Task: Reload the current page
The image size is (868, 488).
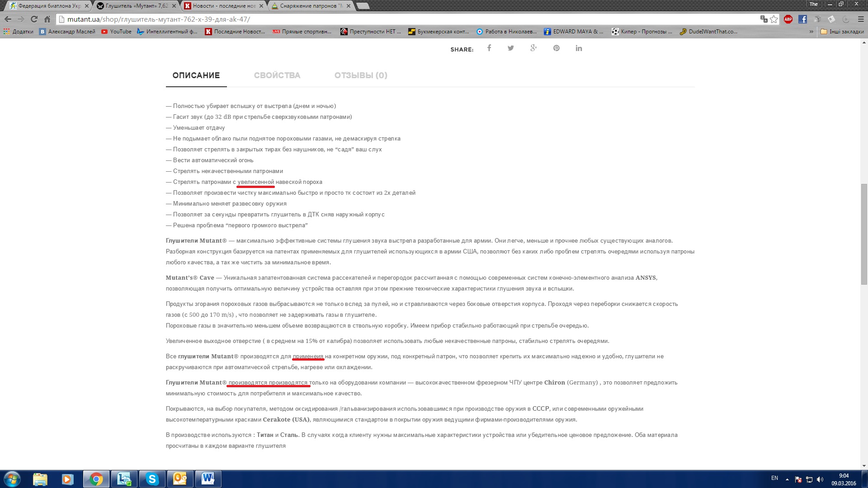Action: coord(34,19)
